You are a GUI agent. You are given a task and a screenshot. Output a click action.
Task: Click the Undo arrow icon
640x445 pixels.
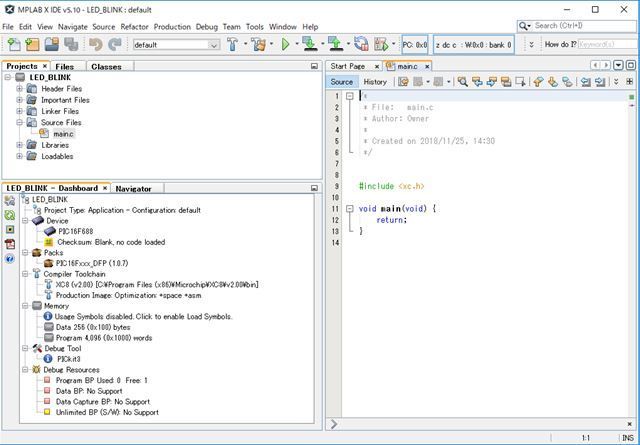[x=96, y=44]
